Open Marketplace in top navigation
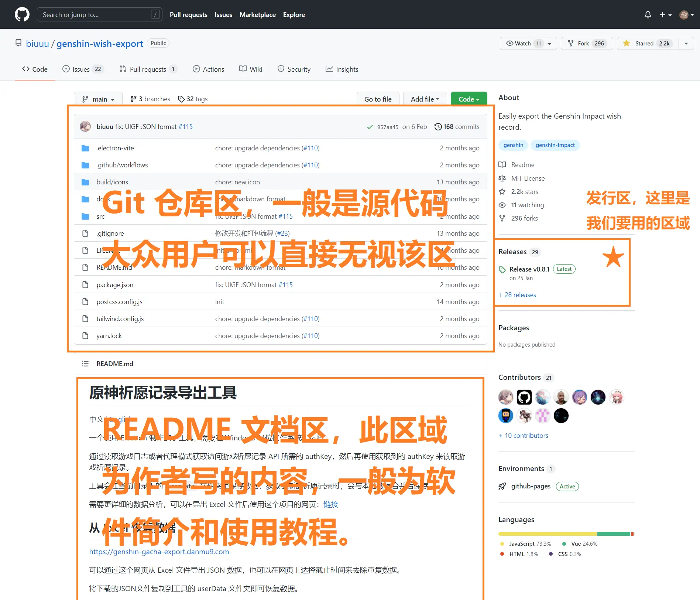This screenshot has width=700, height=600. coord(258,15)
